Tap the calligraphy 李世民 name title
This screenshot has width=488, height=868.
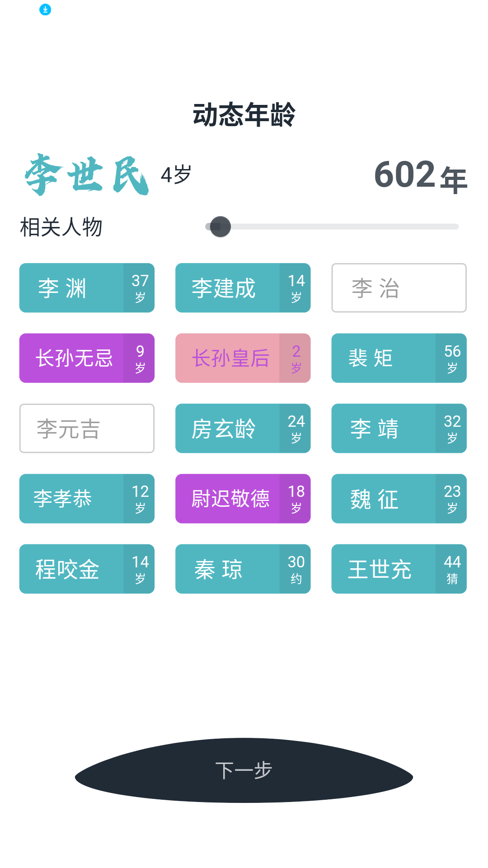pos(87,175)
